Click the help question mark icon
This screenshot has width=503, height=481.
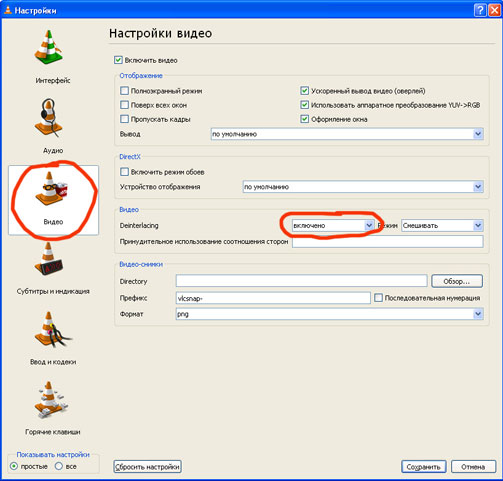(x=479, y=10)
